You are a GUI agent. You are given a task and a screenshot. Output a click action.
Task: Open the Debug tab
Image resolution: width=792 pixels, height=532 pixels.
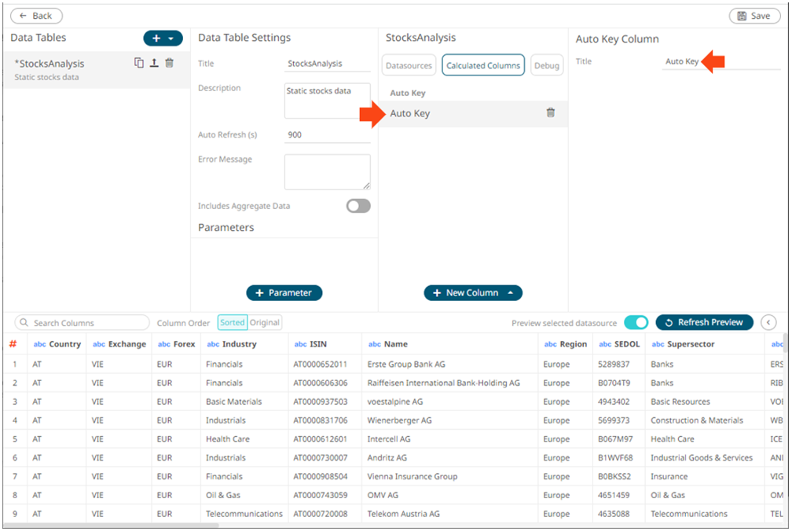point(547,65)
